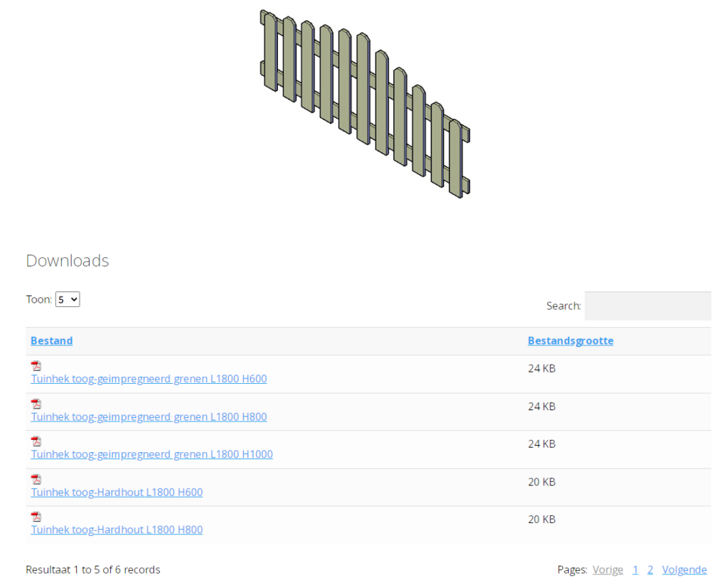Screen dimensions: 728x585
Task: Open Tuinhek toog-geimpregneerd grenen L1800 H1000 file
Action: (151, 454)
